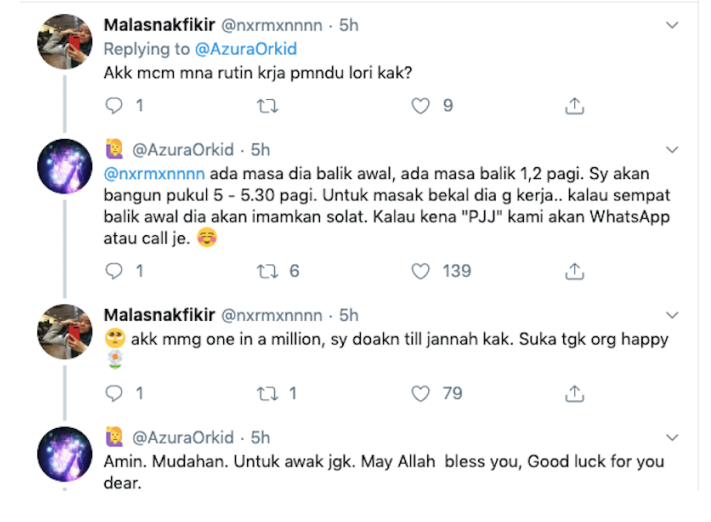Retweet the 'till jannah' tweet
The width and height of the screenshot is (711, 522).
(x=268, y=393)
